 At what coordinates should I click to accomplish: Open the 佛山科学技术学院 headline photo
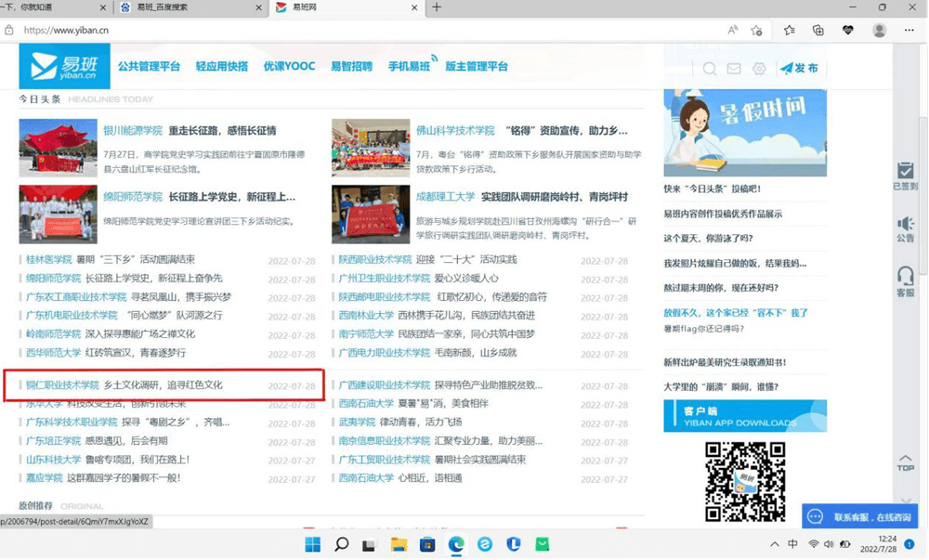coord(371,148)
